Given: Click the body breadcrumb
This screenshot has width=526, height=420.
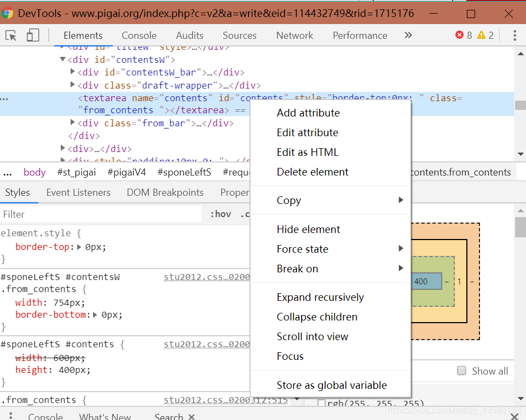Looking at the screenshot, I should point(34,172).
